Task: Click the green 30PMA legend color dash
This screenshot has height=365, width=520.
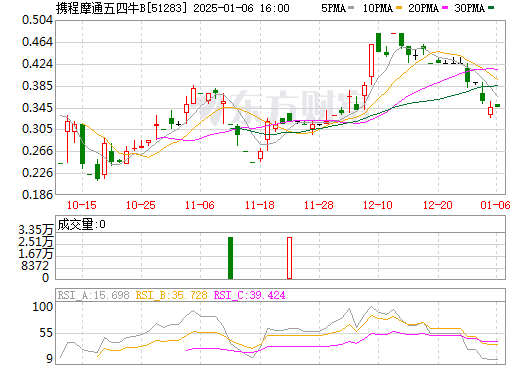Action: click(x=491, y=8)
